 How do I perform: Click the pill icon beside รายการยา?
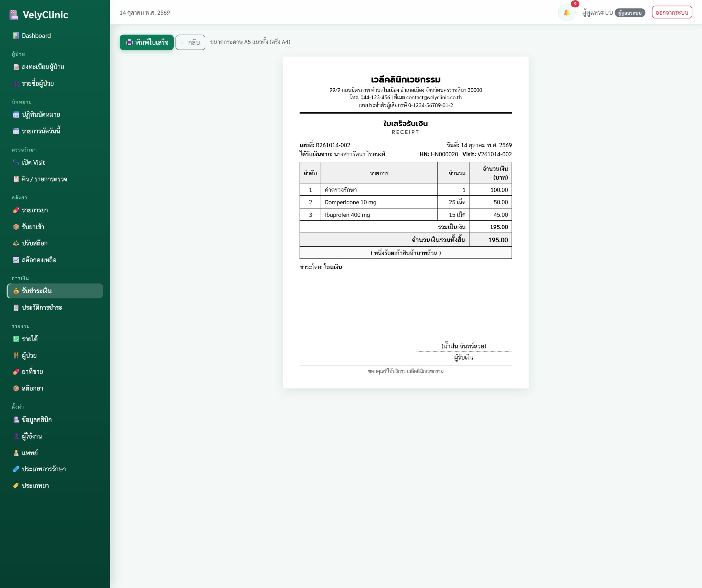(16, 210)
